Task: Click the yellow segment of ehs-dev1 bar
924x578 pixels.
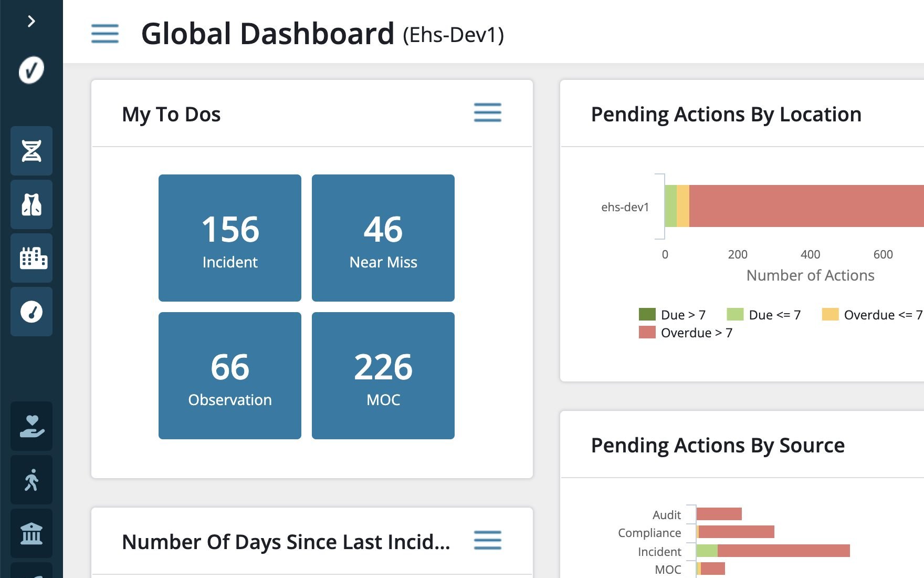Action: [x=683, y=206]
